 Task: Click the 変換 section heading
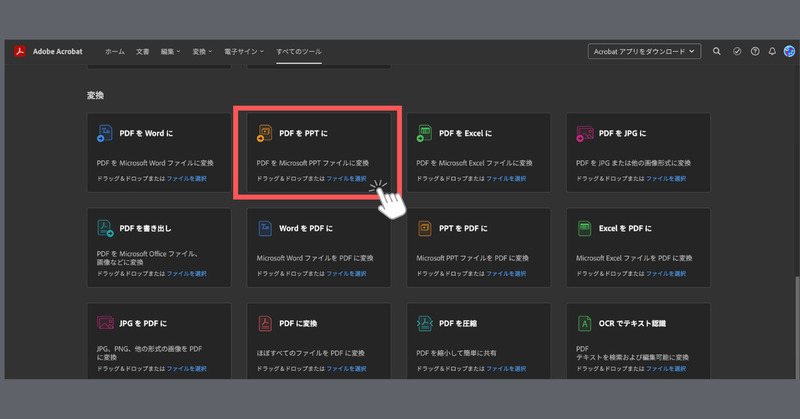tap(95, 95)
